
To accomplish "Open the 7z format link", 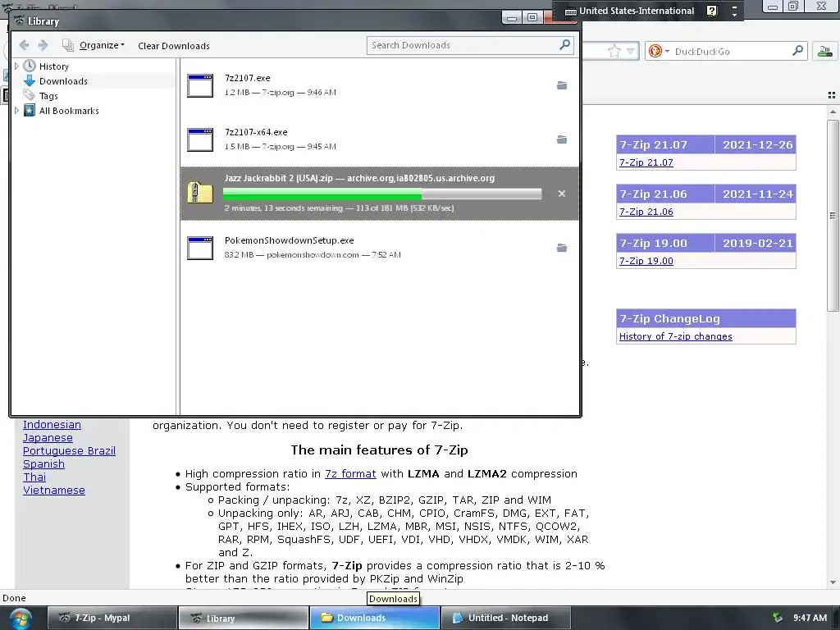I will [x=350, y=473].
